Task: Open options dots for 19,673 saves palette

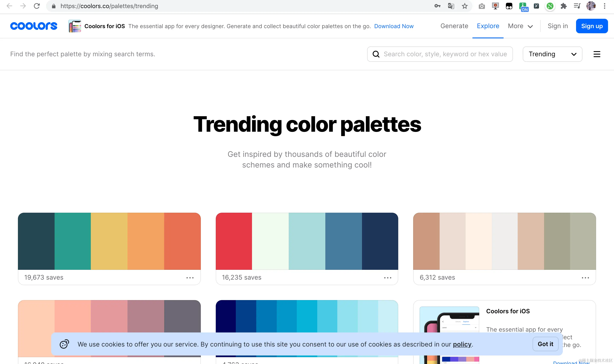Action: pos(190,278)
